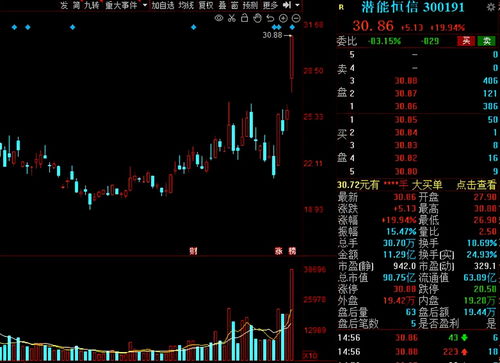Click the jump-to-end arrow icon

click(x=286, y=5)
